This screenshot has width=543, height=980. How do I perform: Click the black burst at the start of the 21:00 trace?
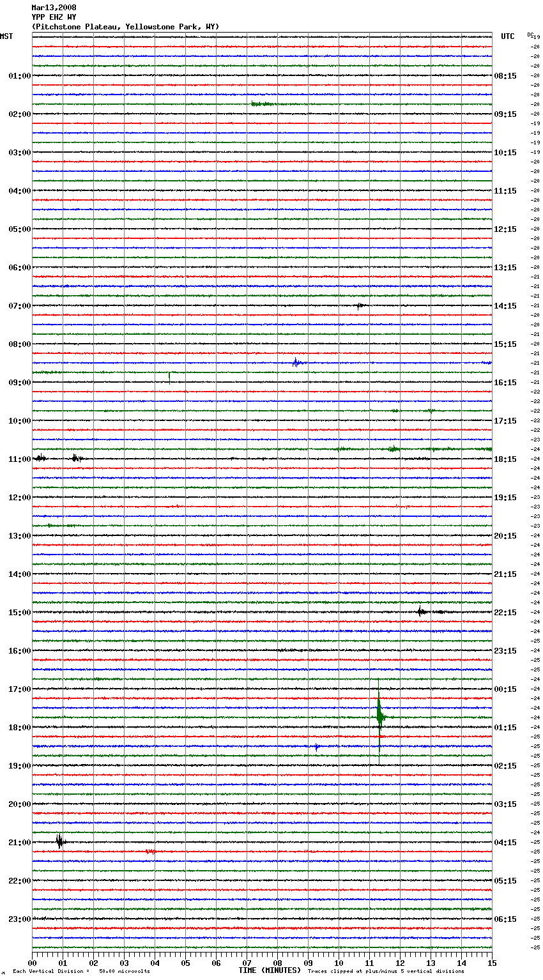click(59, 841)
